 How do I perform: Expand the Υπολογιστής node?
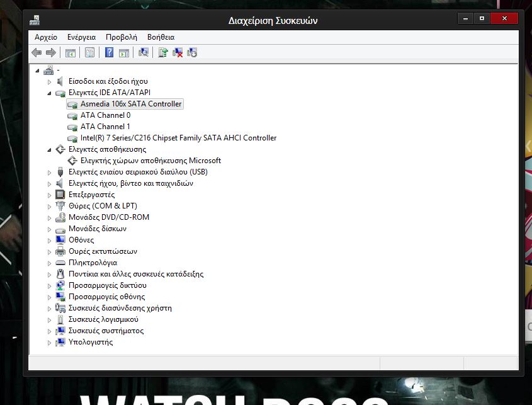pos(49,343)
